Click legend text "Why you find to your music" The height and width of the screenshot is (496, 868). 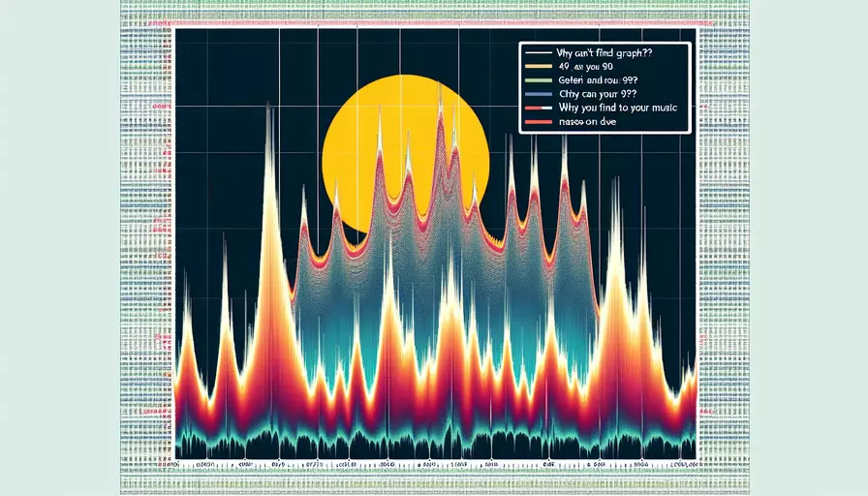[x=618, y=108]
